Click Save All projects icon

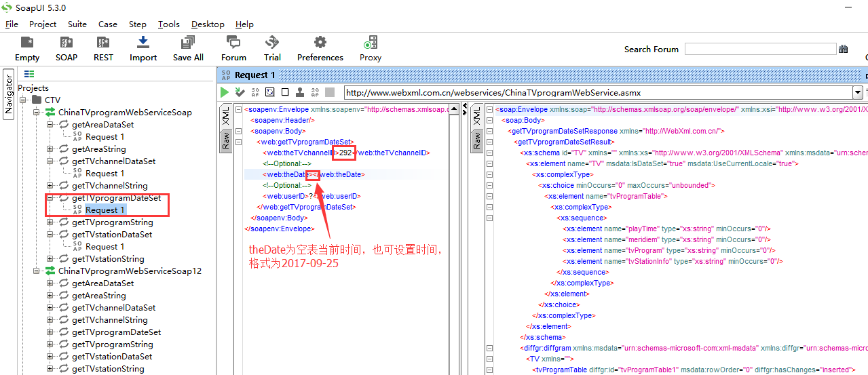188,47
